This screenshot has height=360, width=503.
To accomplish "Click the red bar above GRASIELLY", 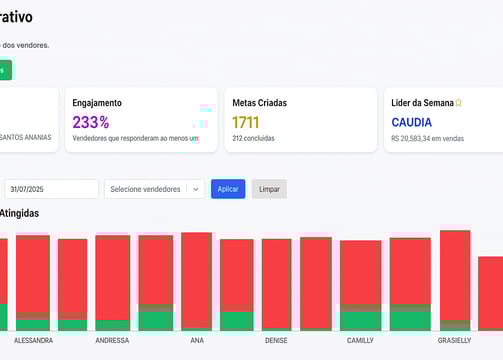I will click(x=455, y=275).
